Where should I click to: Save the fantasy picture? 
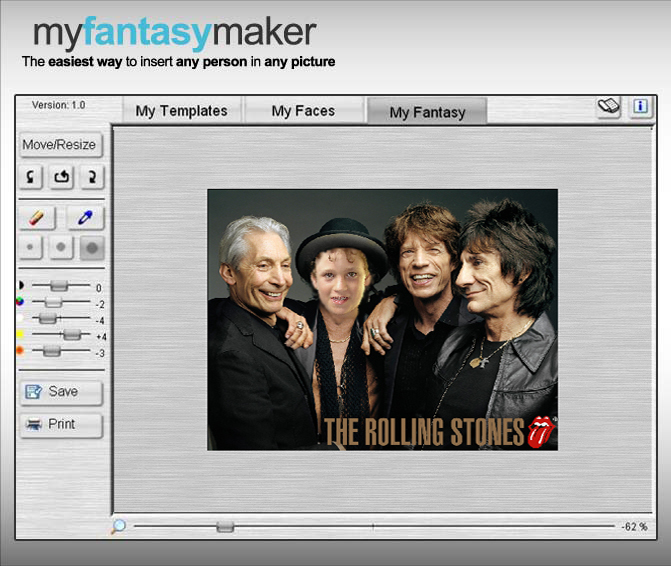(x=61, y=392)
